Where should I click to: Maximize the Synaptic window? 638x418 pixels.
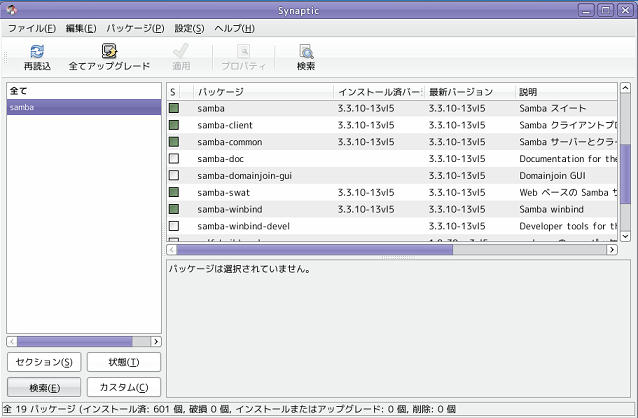pyautogui.click(x=605, y=10)
